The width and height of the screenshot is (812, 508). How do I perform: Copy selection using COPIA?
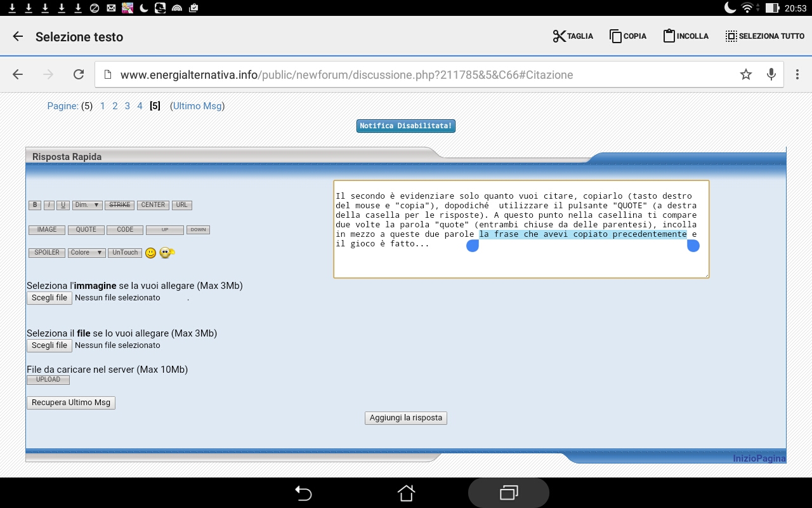pos(628,36)
